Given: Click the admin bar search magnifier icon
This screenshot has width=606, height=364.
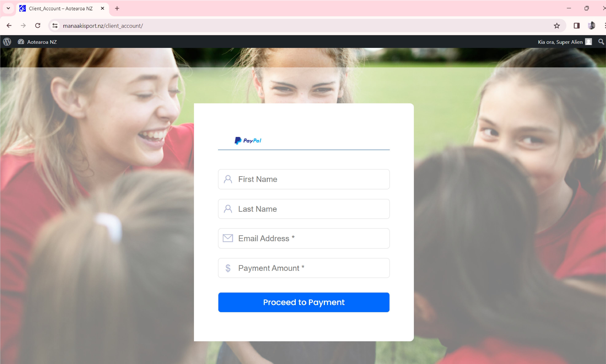Looking at the screenshot, I should pos(601,42).
